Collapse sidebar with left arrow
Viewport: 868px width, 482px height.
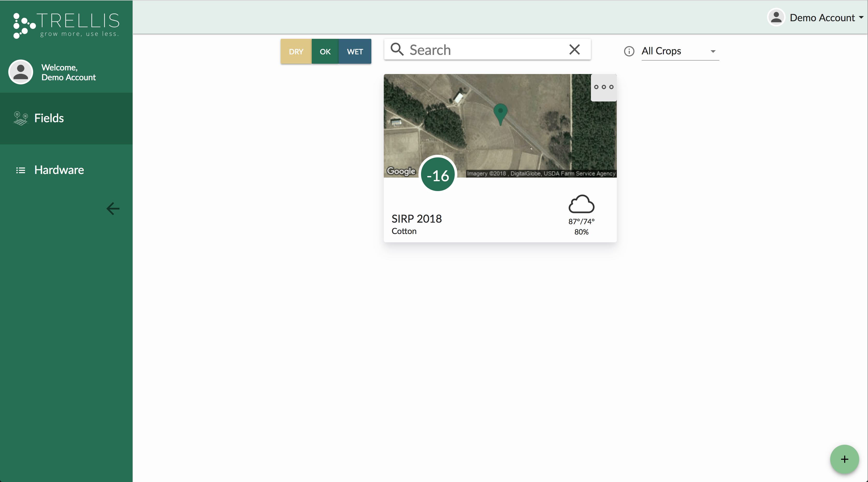tap(113, 208)
